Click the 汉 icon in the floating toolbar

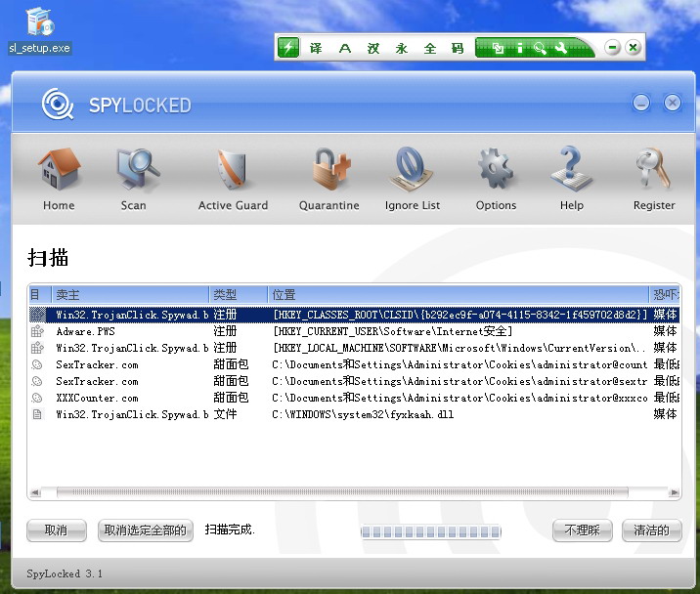pyautogui.click(x=373, y=48)
